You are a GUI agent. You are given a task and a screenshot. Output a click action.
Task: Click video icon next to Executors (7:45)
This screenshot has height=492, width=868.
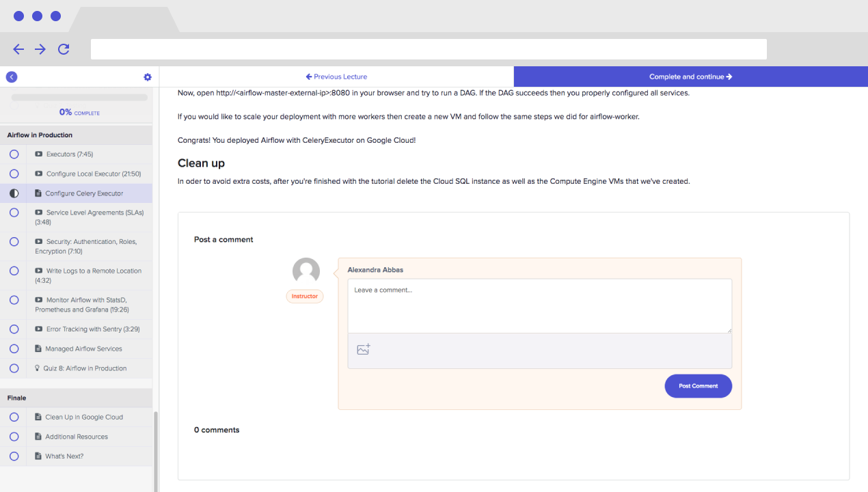tap(39, 154)
